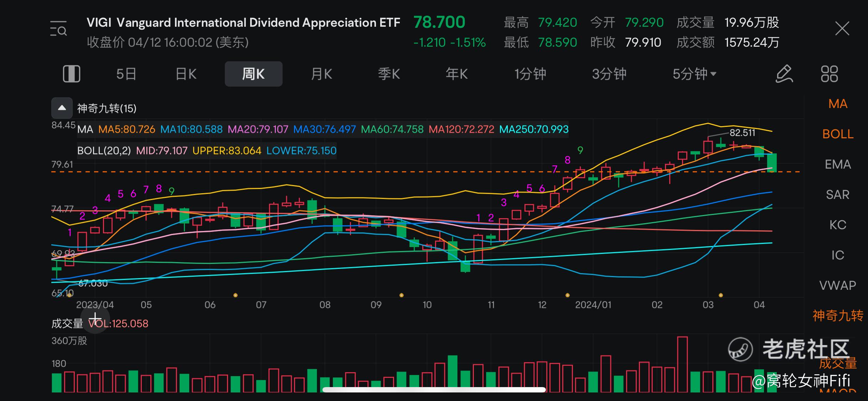Switch to the 年K yearly tab
868x401 pixels.
(456, 74)
